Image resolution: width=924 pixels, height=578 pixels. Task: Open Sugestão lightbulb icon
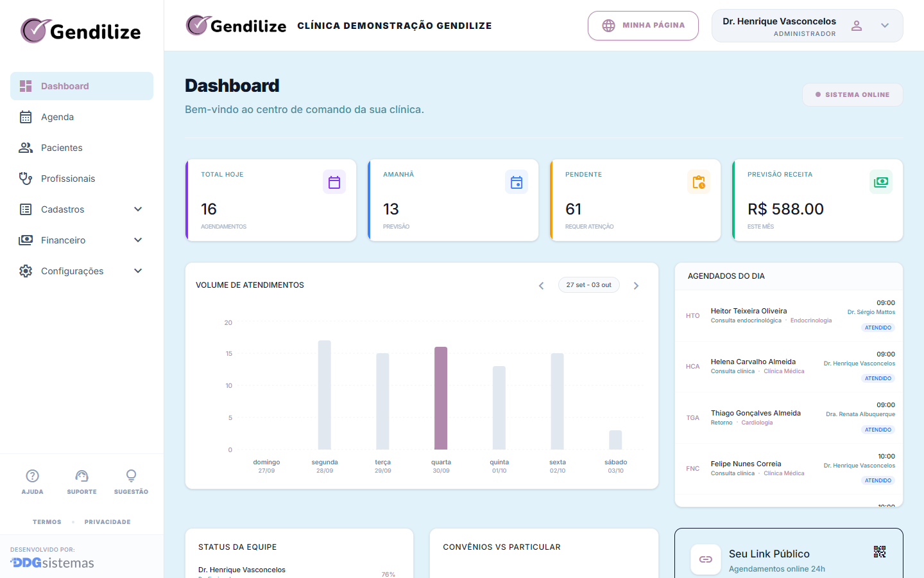[x=131, y=476]
